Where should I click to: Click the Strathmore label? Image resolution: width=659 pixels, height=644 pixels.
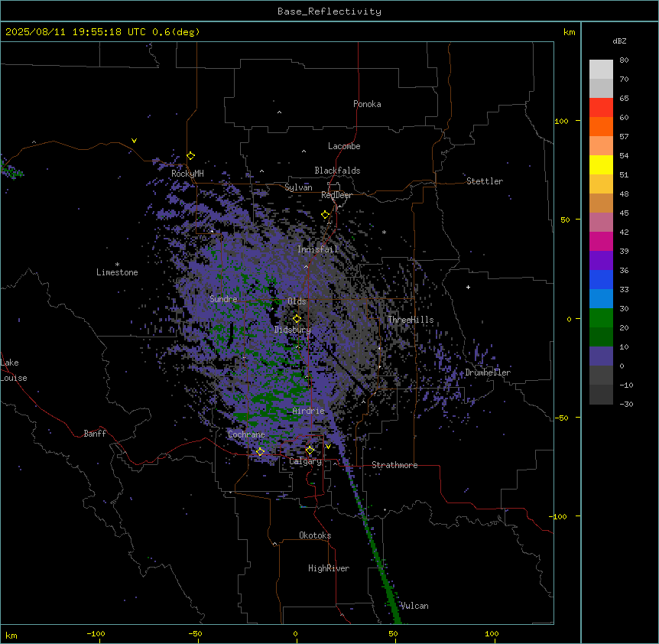click(394, 465)
